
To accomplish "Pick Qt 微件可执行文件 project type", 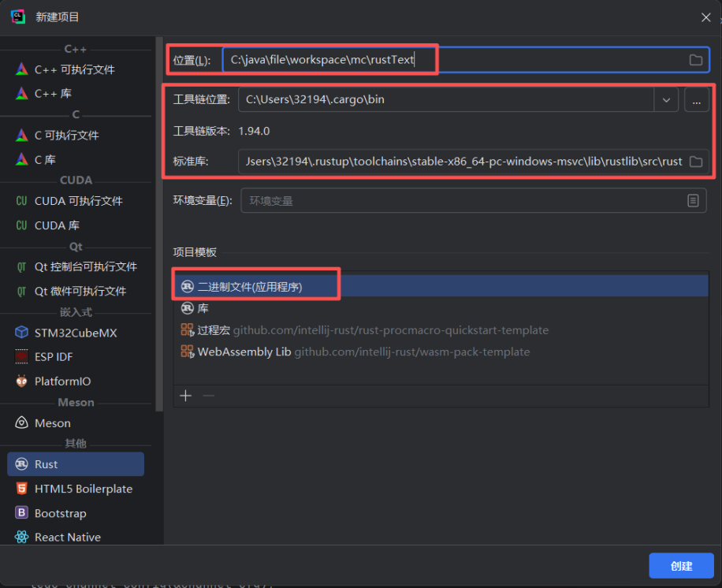I will [x=76, y=291].
